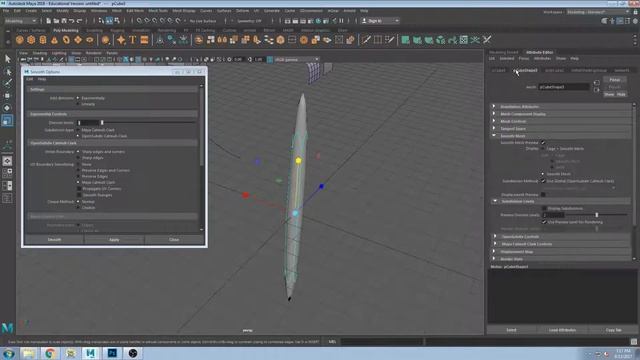
Task: Create a polygon disc from the shelf
Action: pyautogui.click(x=89, y=40)
